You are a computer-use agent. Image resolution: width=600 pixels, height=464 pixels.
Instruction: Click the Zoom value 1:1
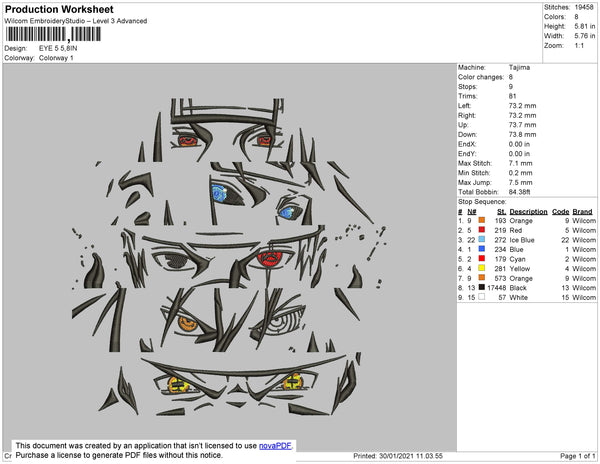coord(579,45)
